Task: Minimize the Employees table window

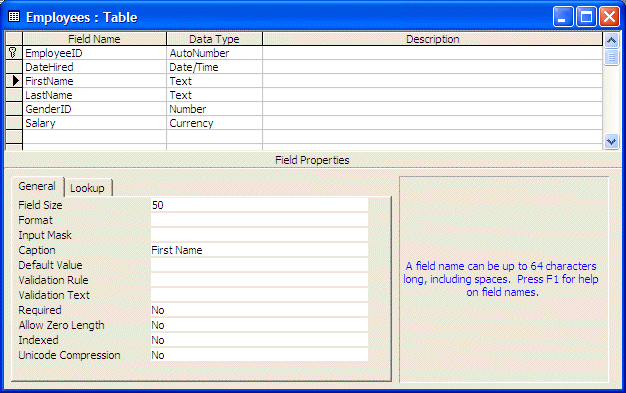Action: (563, 17)
